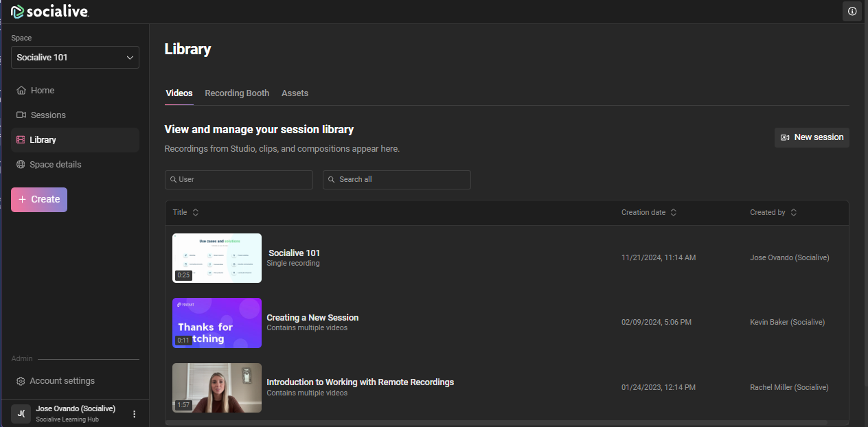
Task: Open the Remote Recordings video thumbnail
Action: 217,388
